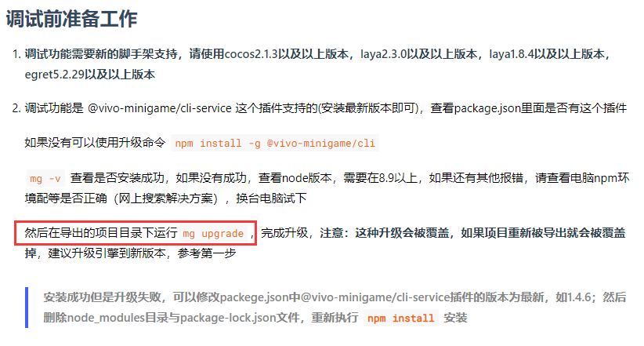Click the text @vivo-minigame/cli-service in step 2
This screenshot has width=644, height=346.
[x=159, y=108]
